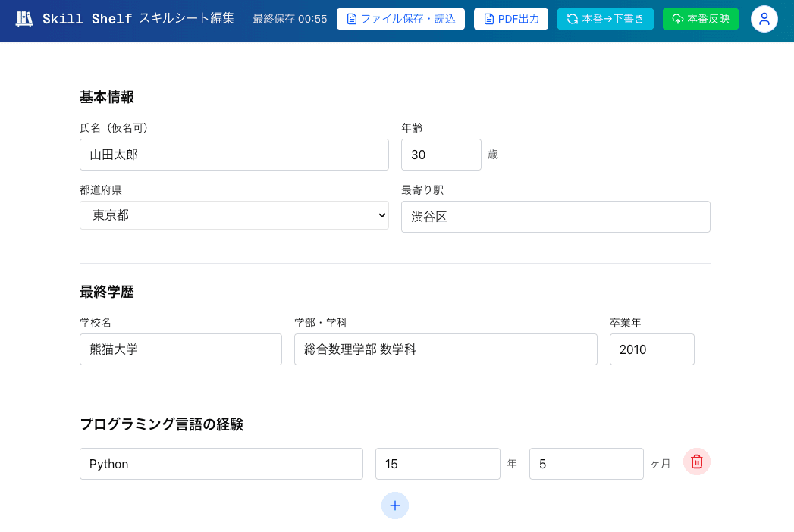
Task: Focus the 氏名 field containing 山田太郎
Action: click(x=234, y=155)
